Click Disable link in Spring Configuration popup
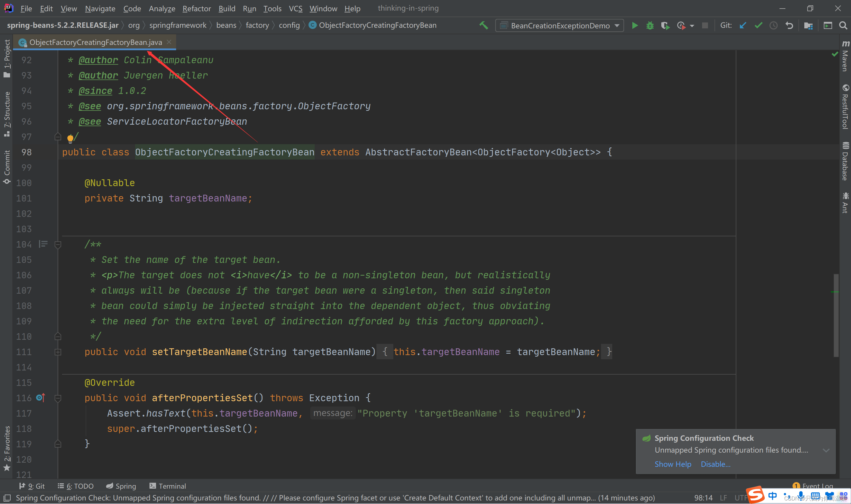The height and width of the screenshot is (504, 851). [x=716, y=464]
